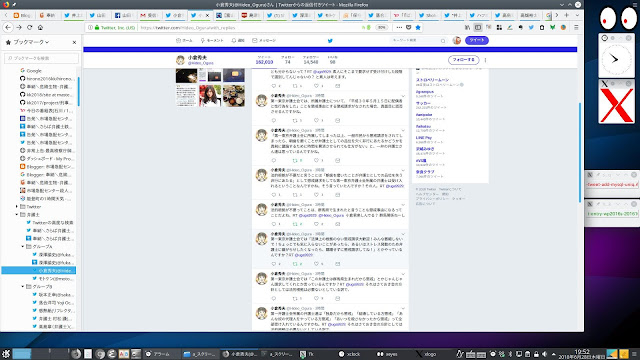Switch to the Facebook tab
This screenshot has width=640, height=360.
click(123, 15)
